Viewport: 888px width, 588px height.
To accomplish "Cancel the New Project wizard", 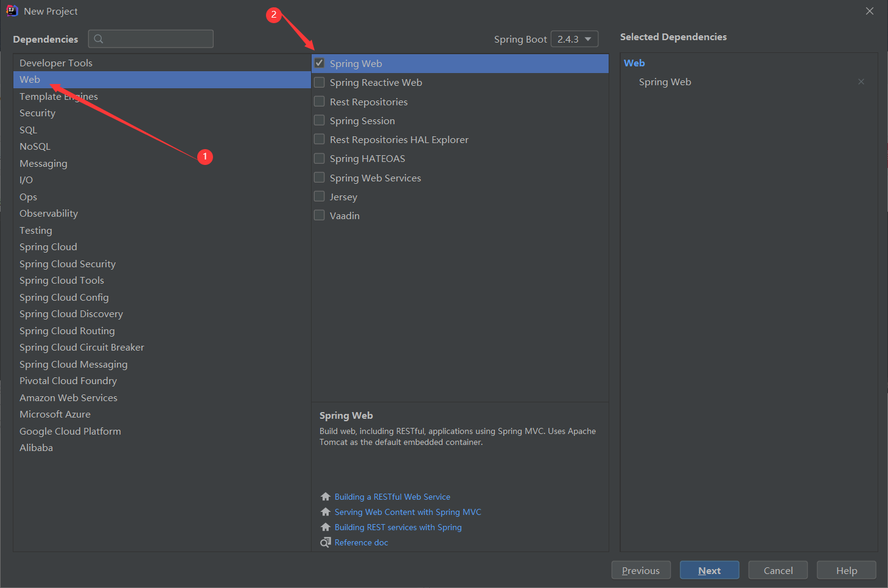I will click(778, 570).
